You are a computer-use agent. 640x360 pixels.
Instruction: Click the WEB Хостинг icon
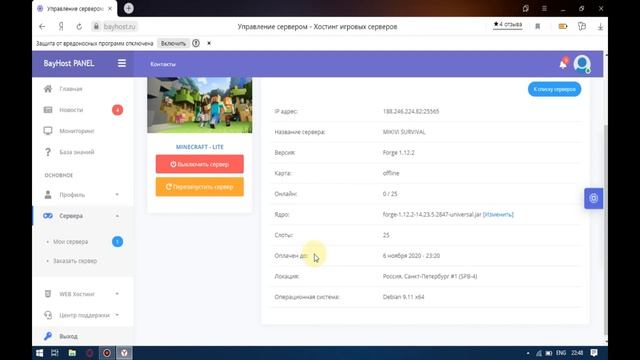pos(48,294)
